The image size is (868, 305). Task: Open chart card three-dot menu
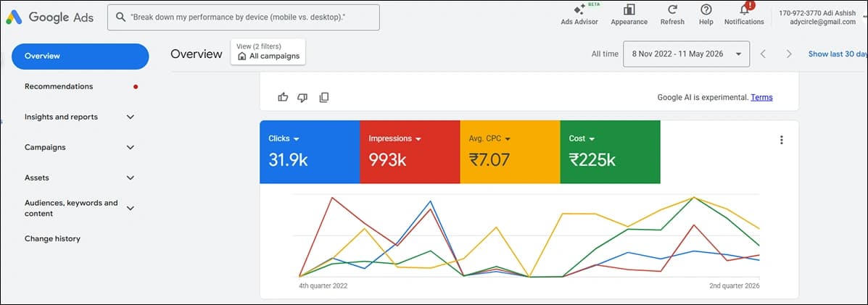(x=781, y=140)
